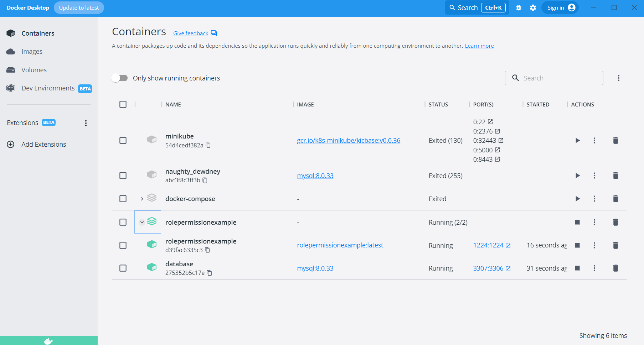Copy container ID abc3f8c3ff3b
The image size is (644, 345).
click(x=205, y=180)
